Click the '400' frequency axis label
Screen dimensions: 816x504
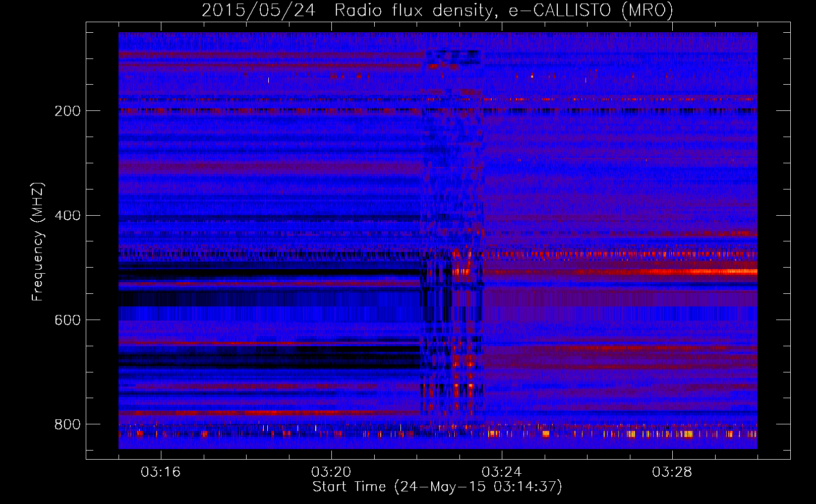coord(68,216)
